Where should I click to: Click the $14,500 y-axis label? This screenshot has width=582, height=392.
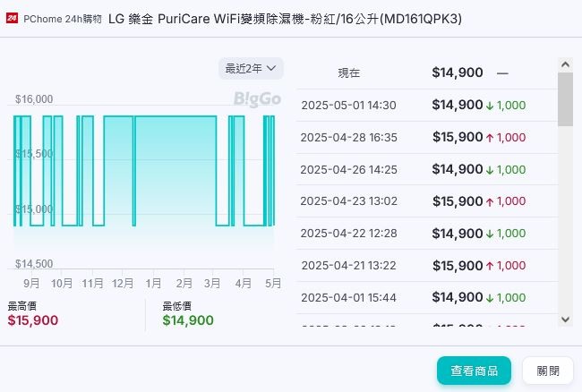(x=34, y=264)
